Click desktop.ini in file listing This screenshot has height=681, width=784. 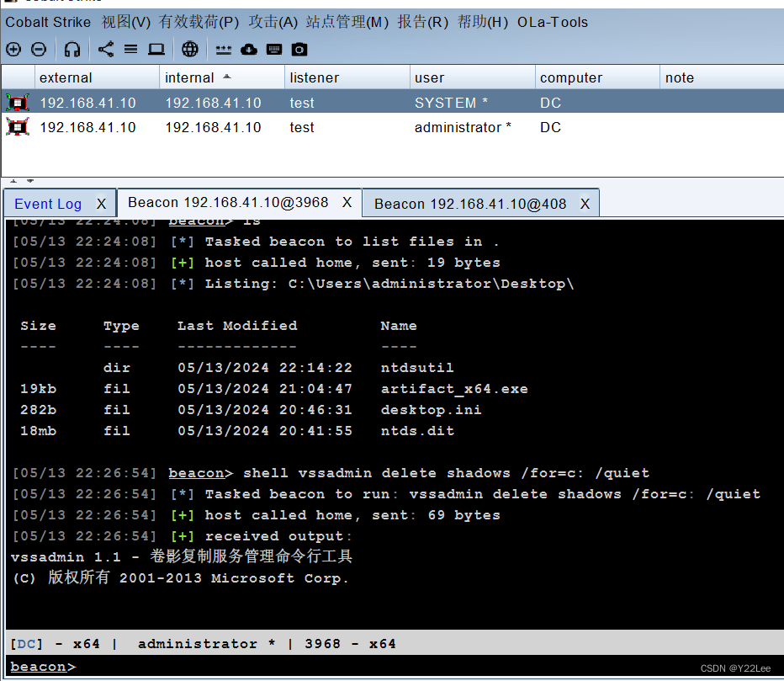point(431,410)
